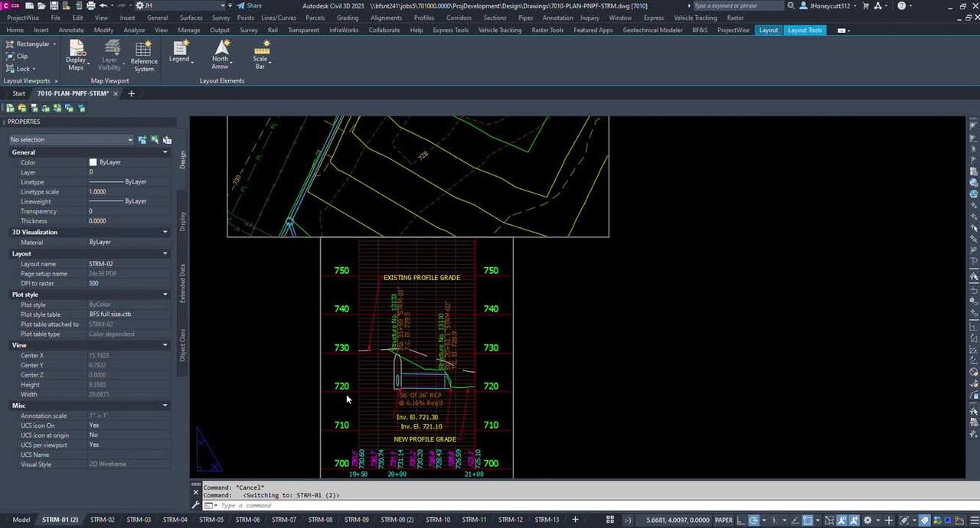This screenshot has height=528, width=980.
Task: Click the Save icon in quick access toolbar
Action: [54, 5]
